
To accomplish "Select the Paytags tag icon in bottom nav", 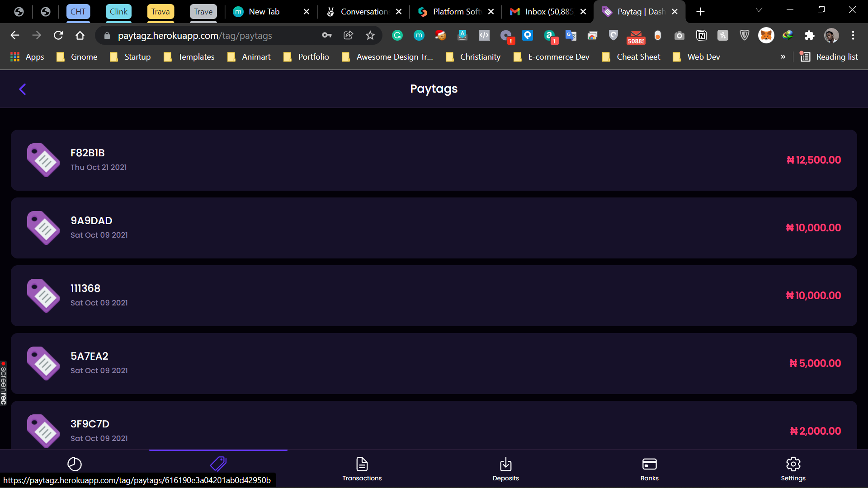I will 218,464.
